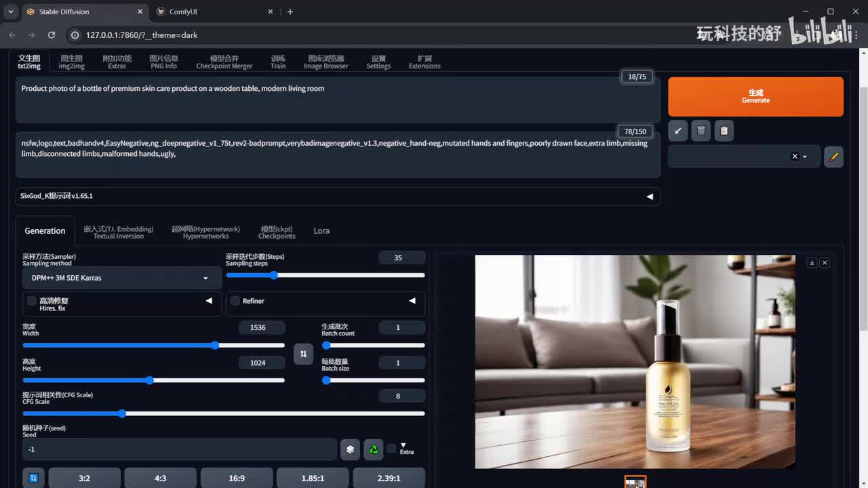Open the Lora tab
The height and width of the screenshot is (488, 868).
coord(321,231)
